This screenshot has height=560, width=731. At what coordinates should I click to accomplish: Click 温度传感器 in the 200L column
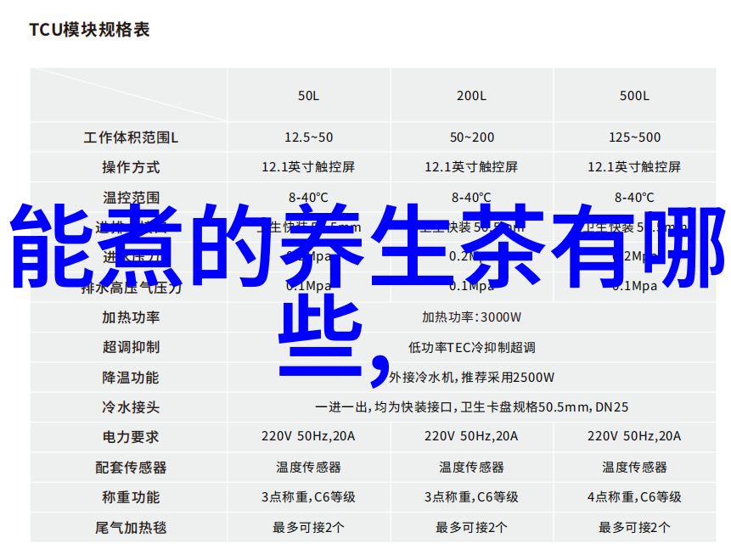click(x=471, y=468)
